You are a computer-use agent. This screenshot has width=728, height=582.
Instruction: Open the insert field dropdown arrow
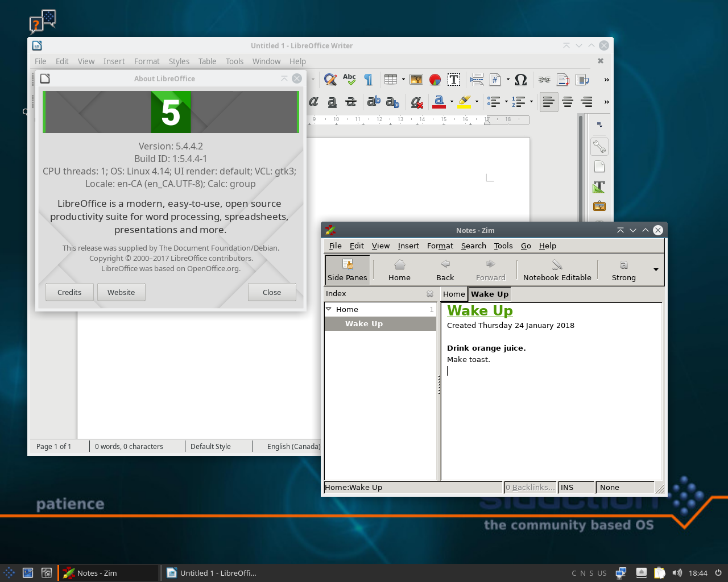point(508,80)
